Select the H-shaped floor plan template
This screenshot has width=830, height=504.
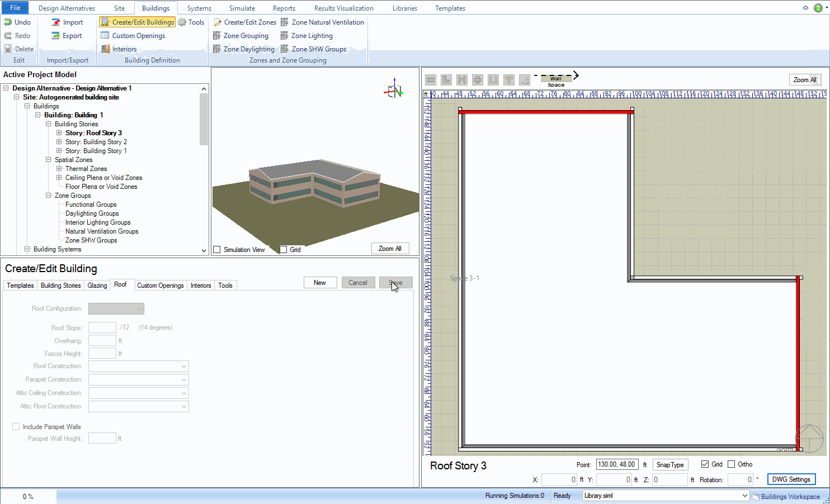(461, 80)
